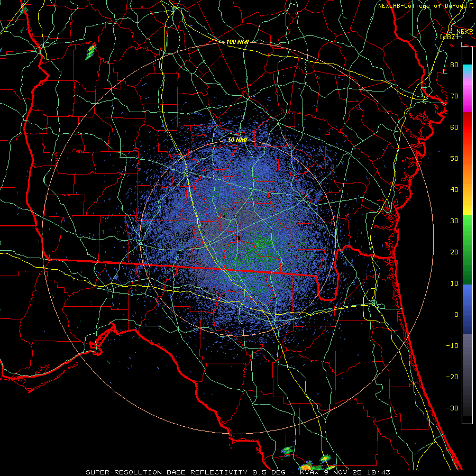The width and height of the screenshot is (476, 476).
Task: Select the 30 value on dBZ scale
Action: [454, 221]
